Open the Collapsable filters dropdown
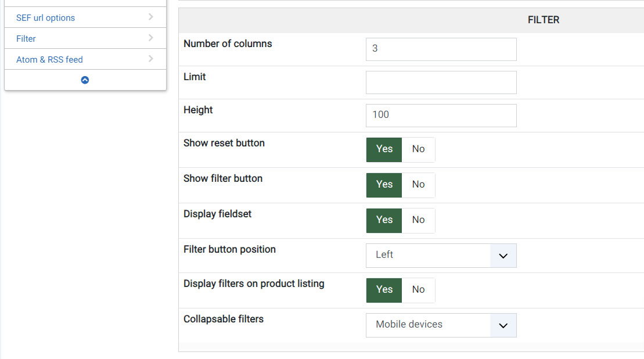644x359 pixels. point(441,325)
